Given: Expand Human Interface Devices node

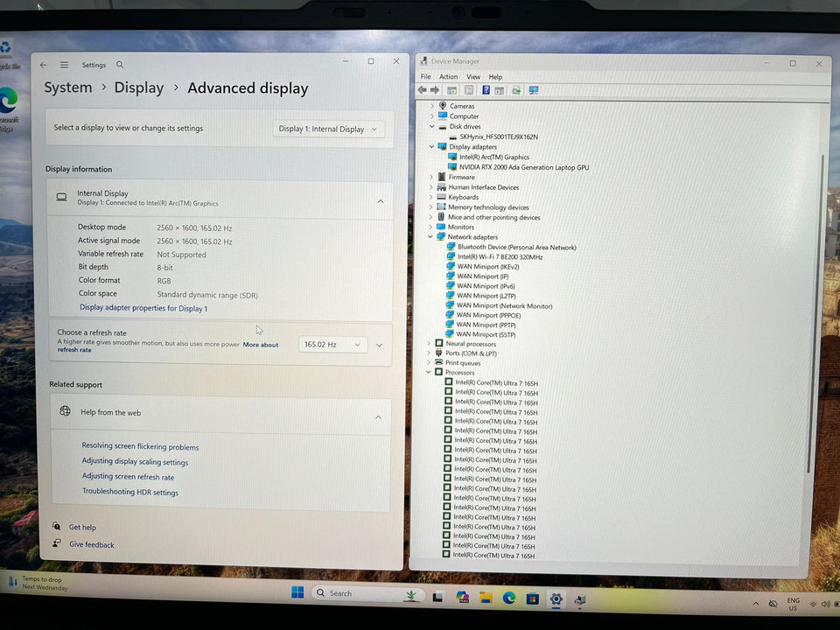Looking at the screenshot, I should tap(431, 187).
